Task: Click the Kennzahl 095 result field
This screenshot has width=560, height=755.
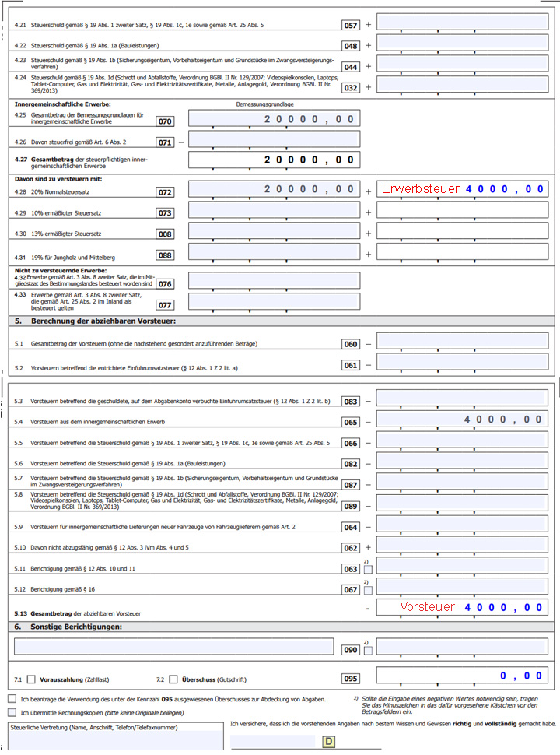Action: click(462, 676)
